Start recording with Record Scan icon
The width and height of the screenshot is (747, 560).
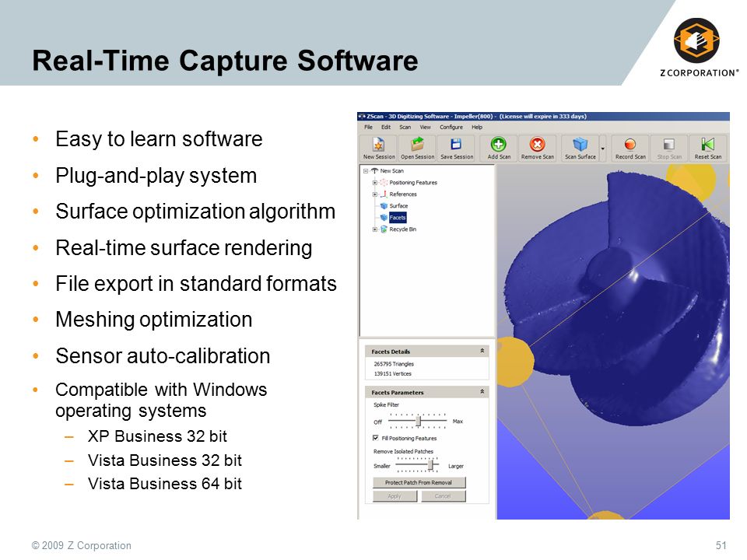pos(630,145)
